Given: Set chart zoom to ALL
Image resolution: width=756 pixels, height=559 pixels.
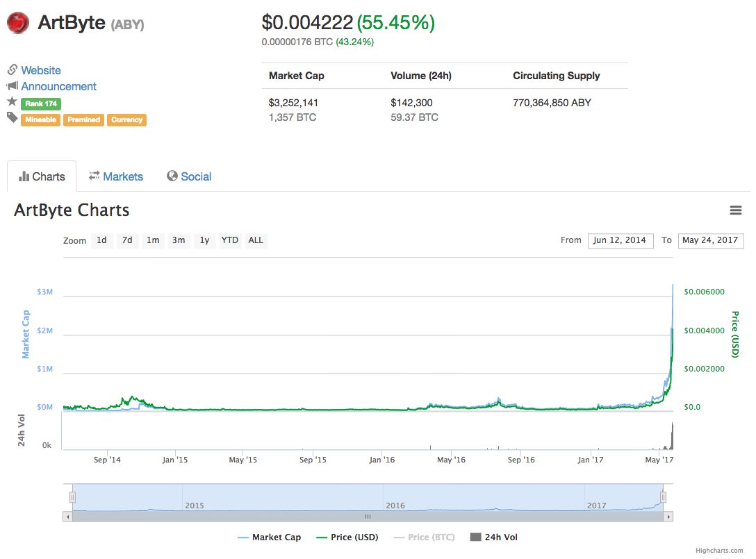Looking at the screenshot, I should pyautogui.click(x=256, y=240).
